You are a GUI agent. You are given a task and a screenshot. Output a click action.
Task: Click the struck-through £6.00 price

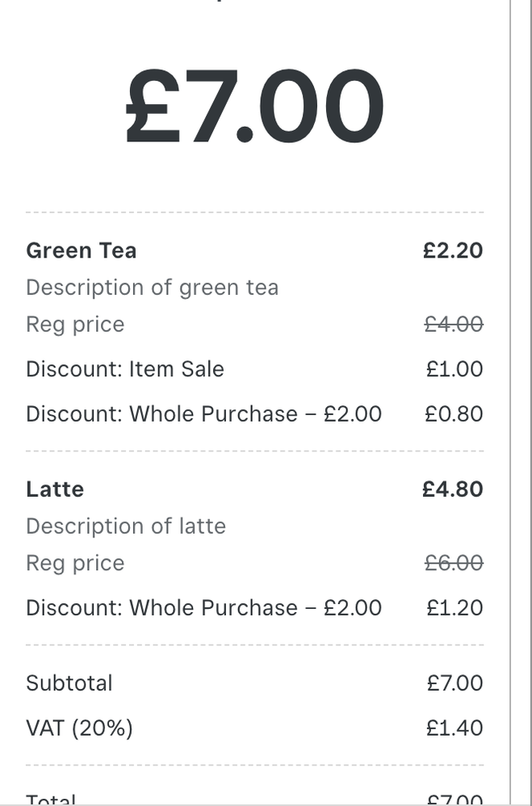(454, 563)
